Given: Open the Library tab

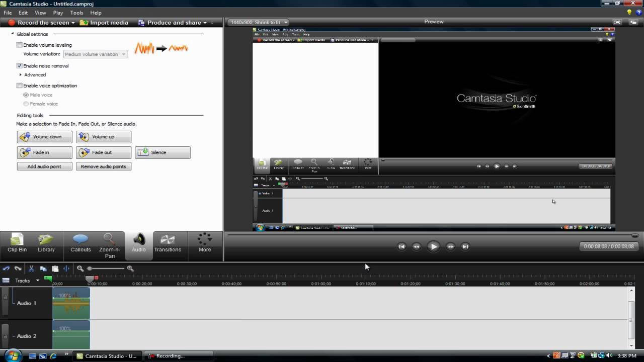Looking at the screenshot, I should point(46,243).
